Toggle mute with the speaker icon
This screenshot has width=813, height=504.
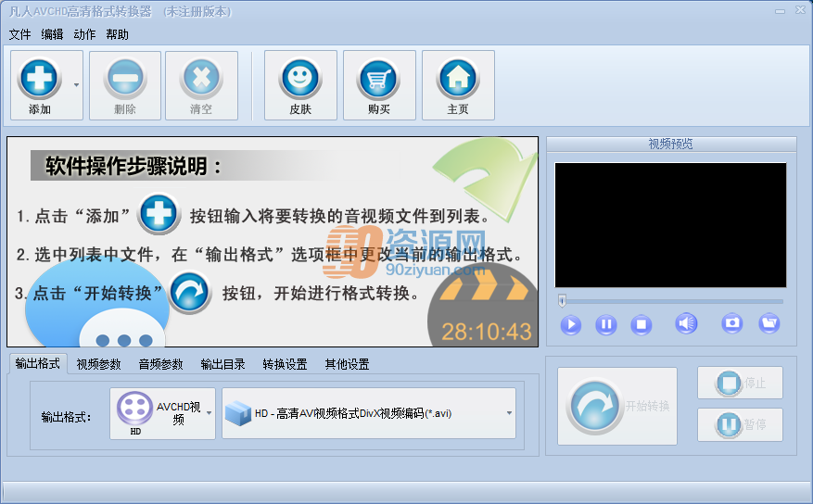point(686,323)
